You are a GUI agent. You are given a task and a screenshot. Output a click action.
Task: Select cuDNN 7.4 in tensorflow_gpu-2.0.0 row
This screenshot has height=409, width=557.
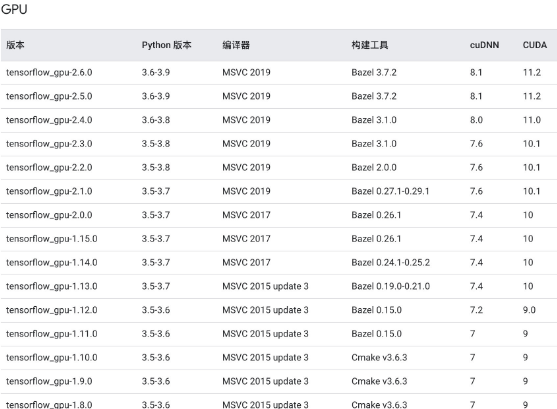pos(476,215)
